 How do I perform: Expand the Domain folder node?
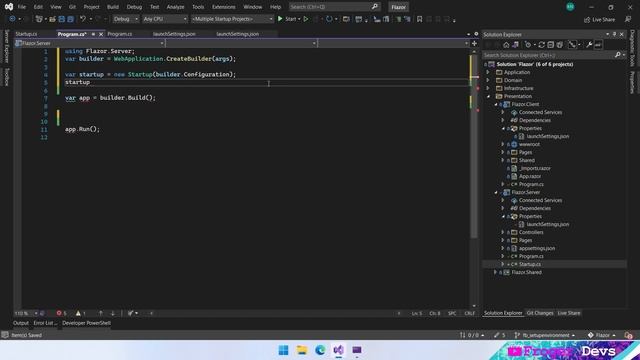click(488, 80)
